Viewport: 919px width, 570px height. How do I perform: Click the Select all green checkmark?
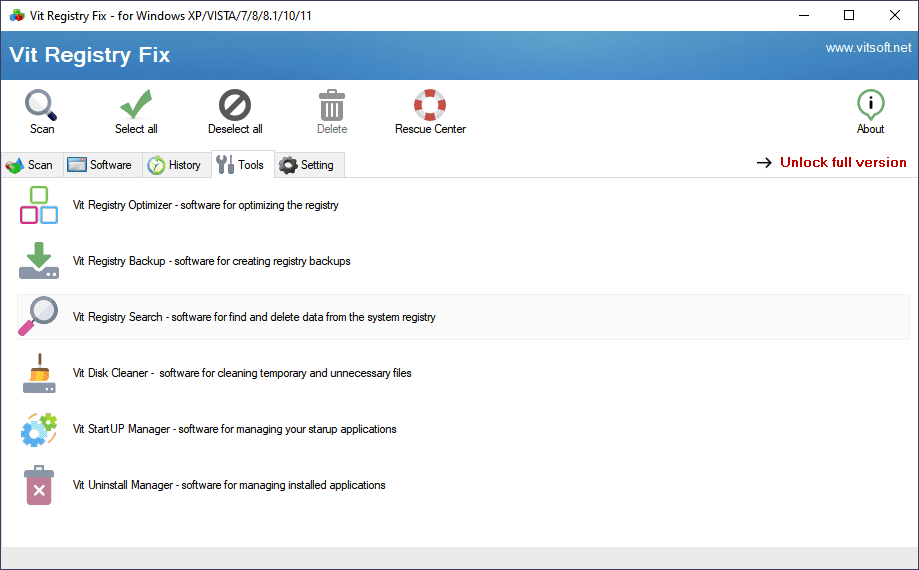(x=136, y=104)
